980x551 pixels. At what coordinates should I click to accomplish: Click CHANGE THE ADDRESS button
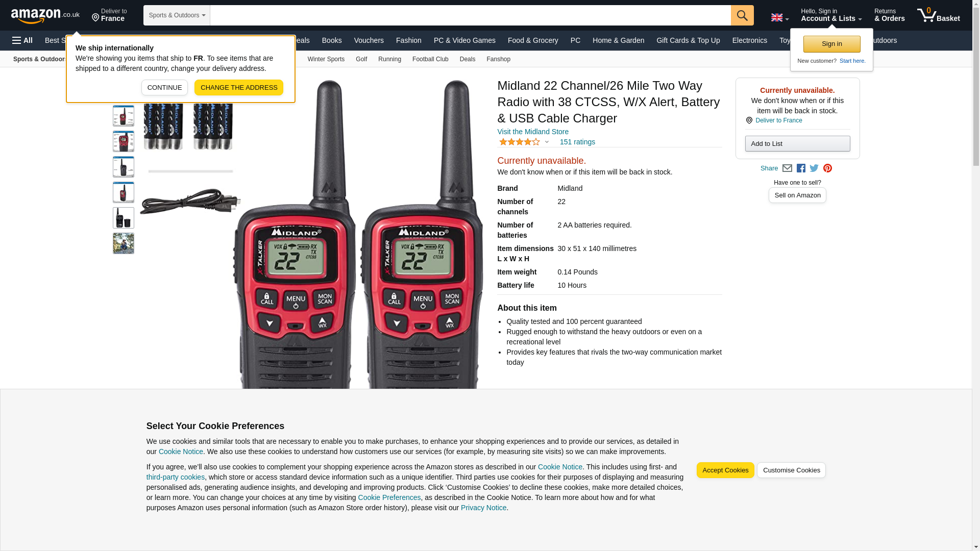click(x=239, y=88)
